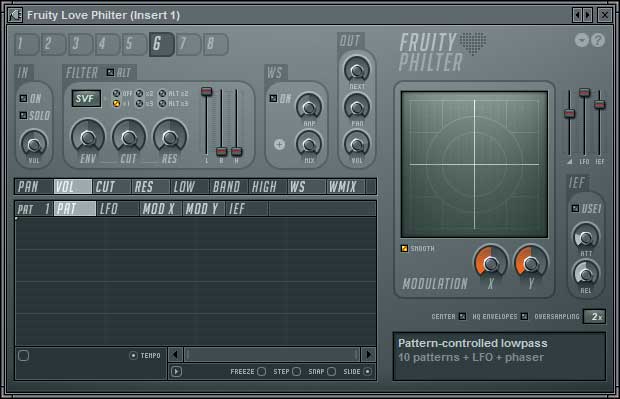The image size is (620, 399).
Task: Toggle the SMOOTH checkbox
Action: coord(404,248)
